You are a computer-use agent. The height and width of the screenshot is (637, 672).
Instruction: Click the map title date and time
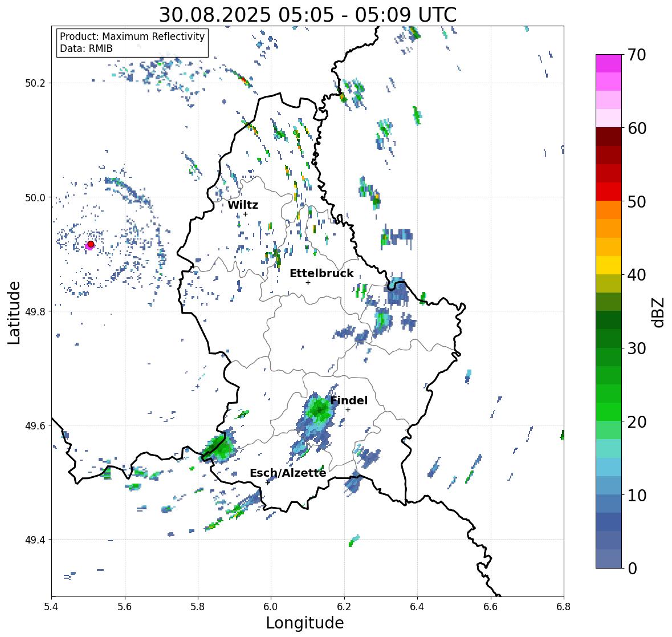[x=308, y=15]
